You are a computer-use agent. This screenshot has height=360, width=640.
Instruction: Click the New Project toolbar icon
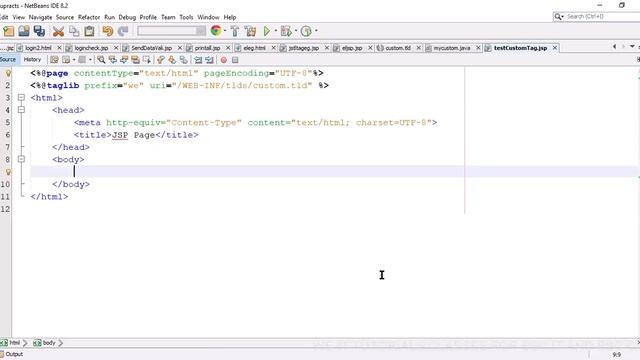coord(8,31)
